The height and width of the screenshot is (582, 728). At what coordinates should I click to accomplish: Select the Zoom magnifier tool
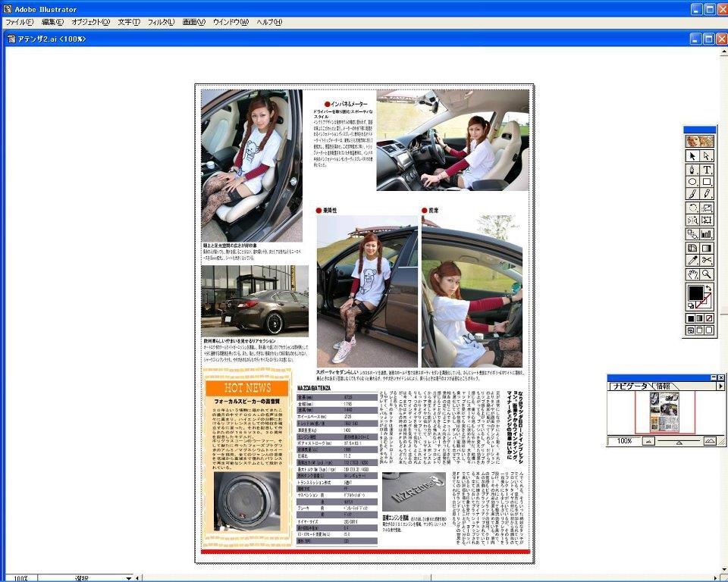point(706,274)
